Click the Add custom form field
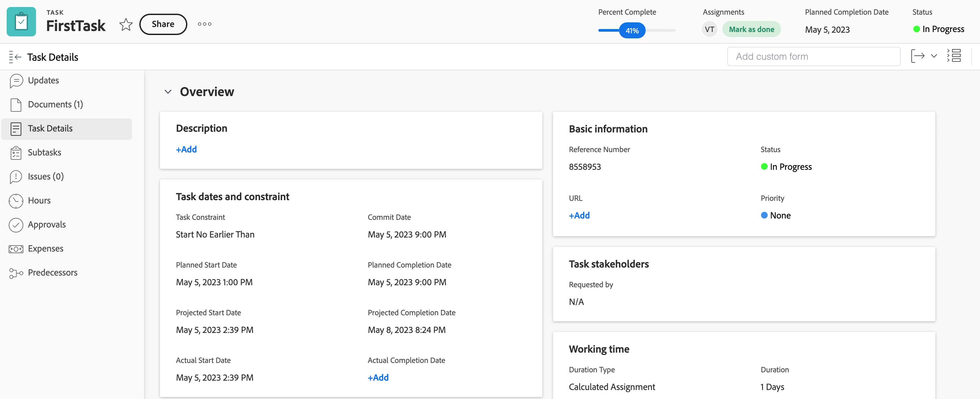The width and height of the screenshot is (980, 399). point(813,56)
